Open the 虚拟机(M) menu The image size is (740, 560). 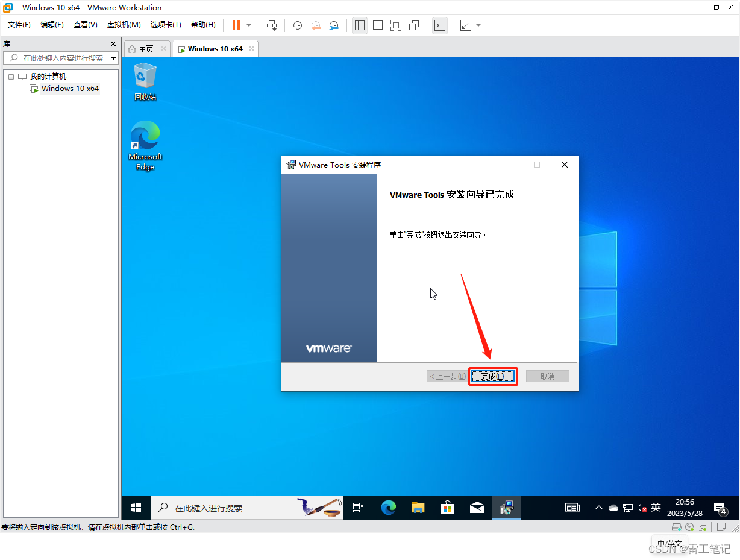coord(124,25)
